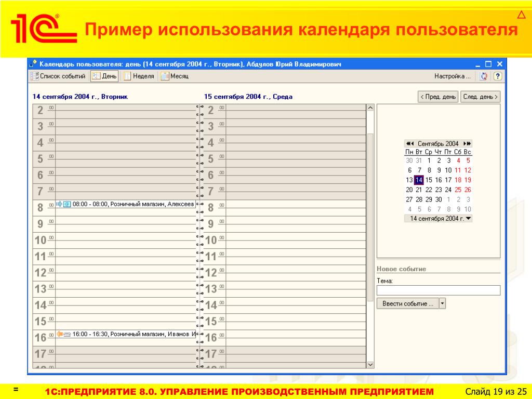Close the user calendar window
The height and width of the screenshot is (399, 532).
[x=499, y=64]
